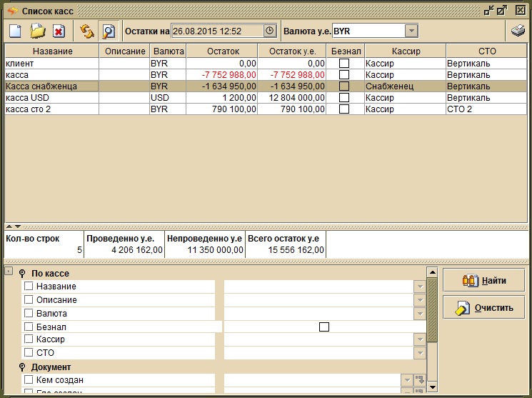Refresh the cash register list
532x398 pixels.
(x=87, y=31)
